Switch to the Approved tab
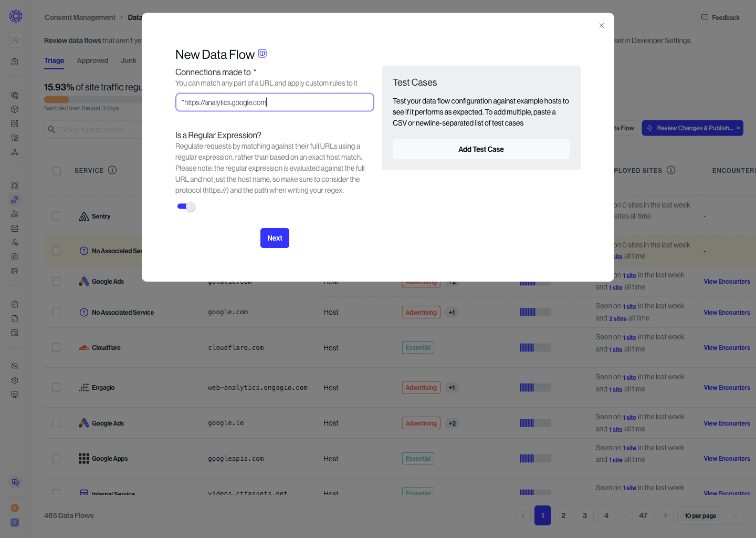The height and width of the screenshot is (538, 756). (92, 60)
